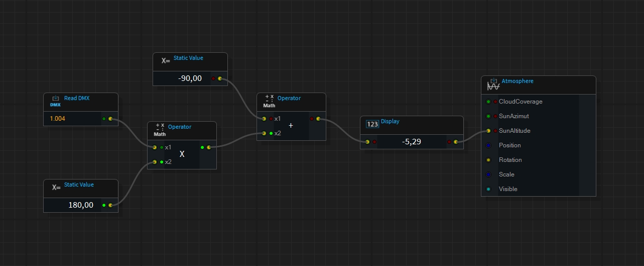Click the 123 icon on Display node
Screen dimensions: 644x266
(372, 124)
